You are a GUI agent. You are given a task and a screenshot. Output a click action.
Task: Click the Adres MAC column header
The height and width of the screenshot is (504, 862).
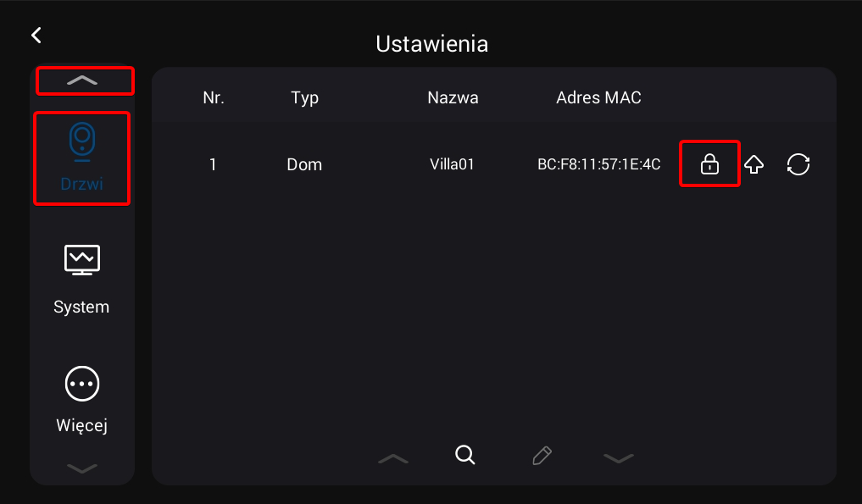pos(598,97)
